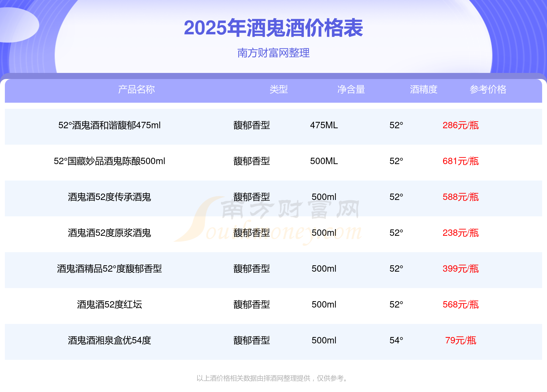This screenshot has width=547, height=392.
Task: Click product name 酒鬼酒52度原浆酒鬼
Action: [109, 233]
